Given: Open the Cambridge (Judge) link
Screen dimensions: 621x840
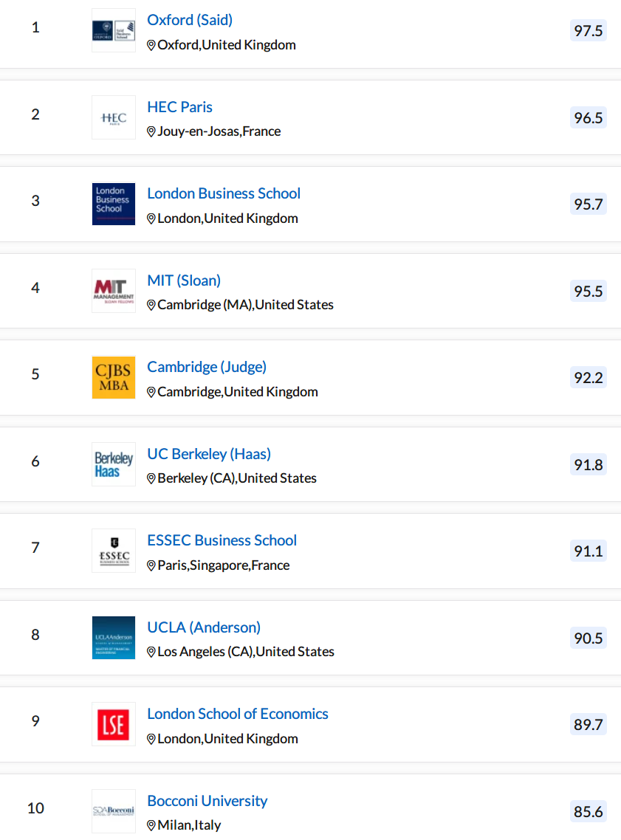Looking at the screenshot, I should pyautogui.click(x=206, y=367).
